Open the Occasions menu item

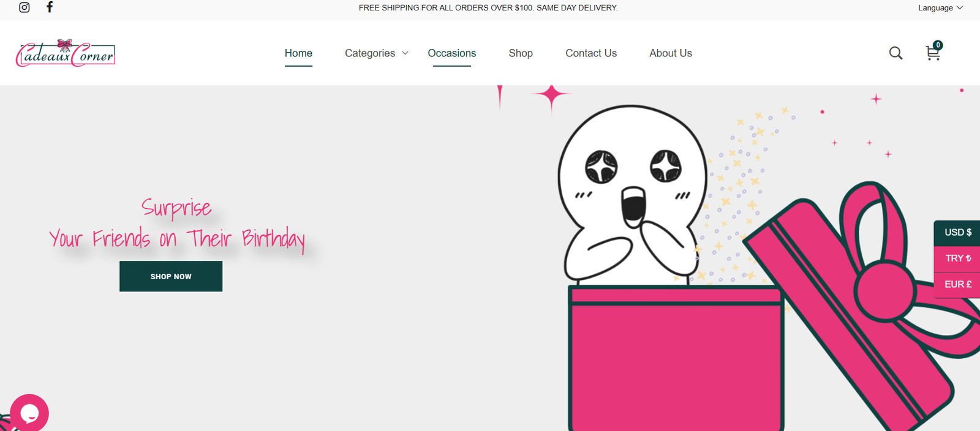452,53
